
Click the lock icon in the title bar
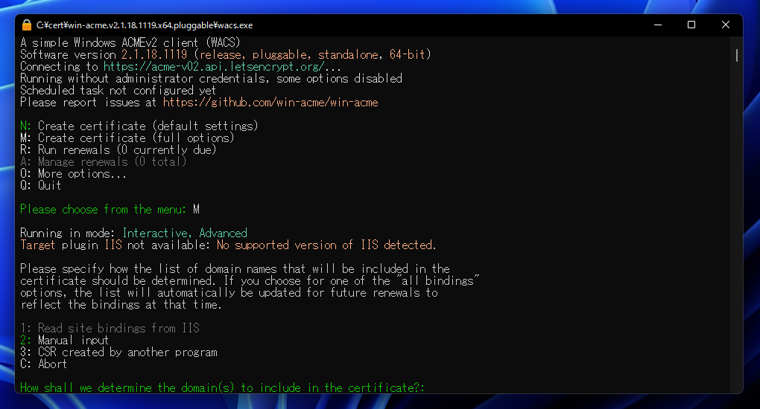point(26,25)
